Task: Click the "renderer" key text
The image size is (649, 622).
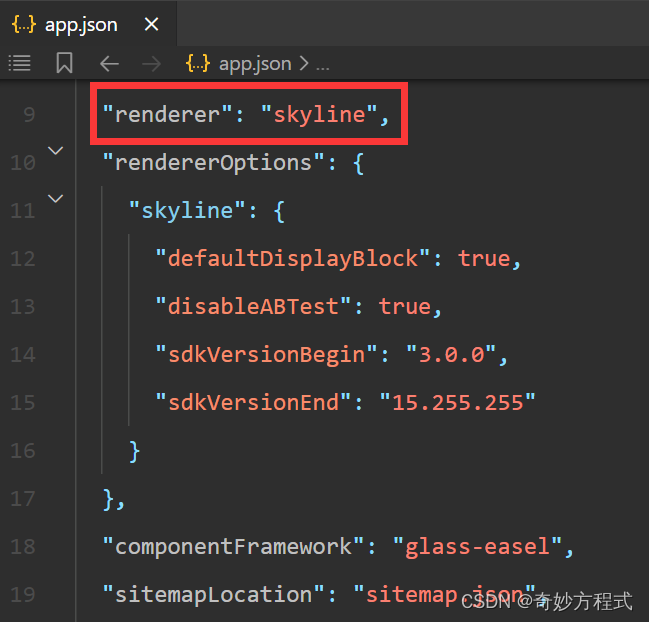Action: tap(167, 114)
